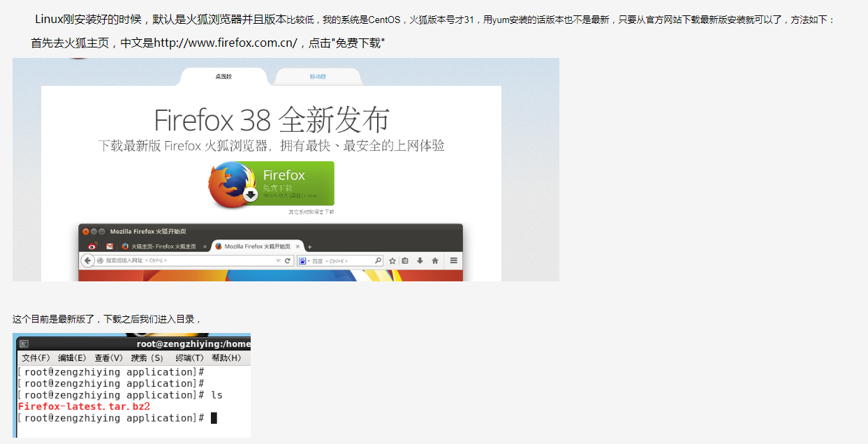
Task: Open the Gmail pinned tab icon
Action: coord(110,246)
